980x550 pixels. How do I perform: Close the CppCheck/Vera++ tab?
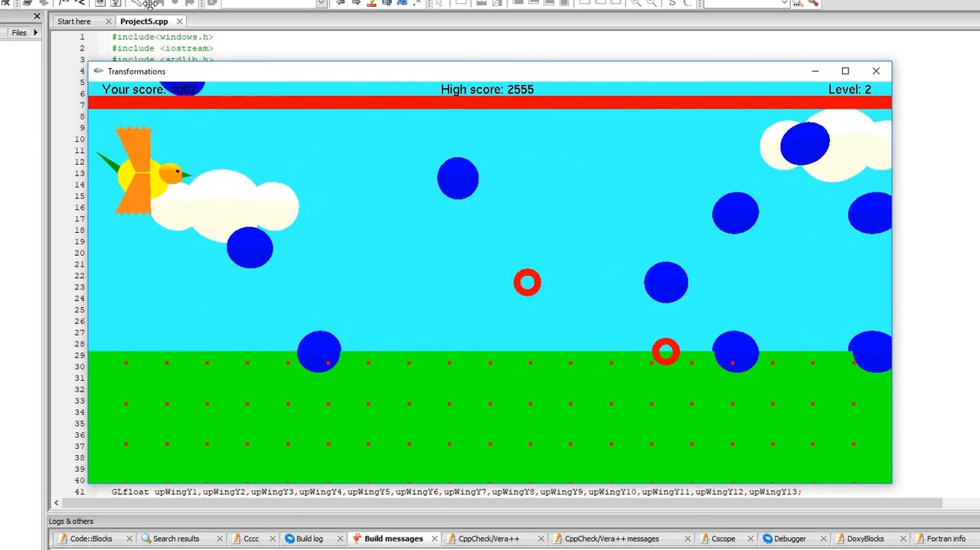541,539
